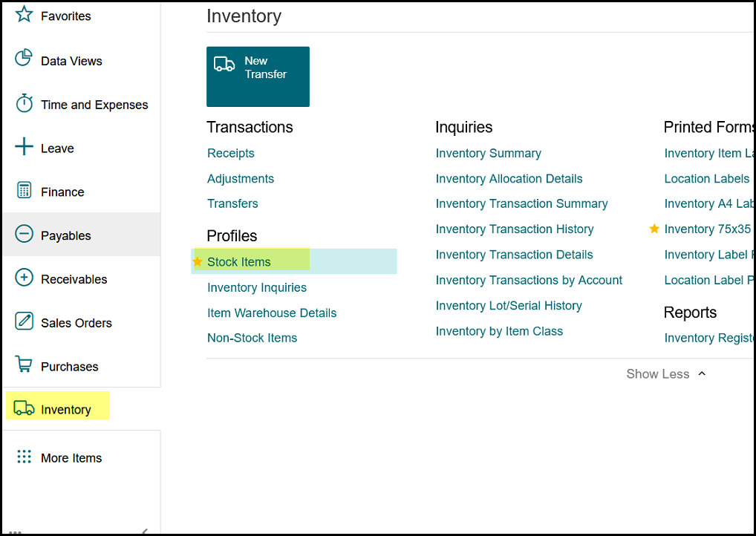This screenshot has height=536, width=756.
Task: Collapse the sidebar with the bottom arrow
Action: (145, 531)
